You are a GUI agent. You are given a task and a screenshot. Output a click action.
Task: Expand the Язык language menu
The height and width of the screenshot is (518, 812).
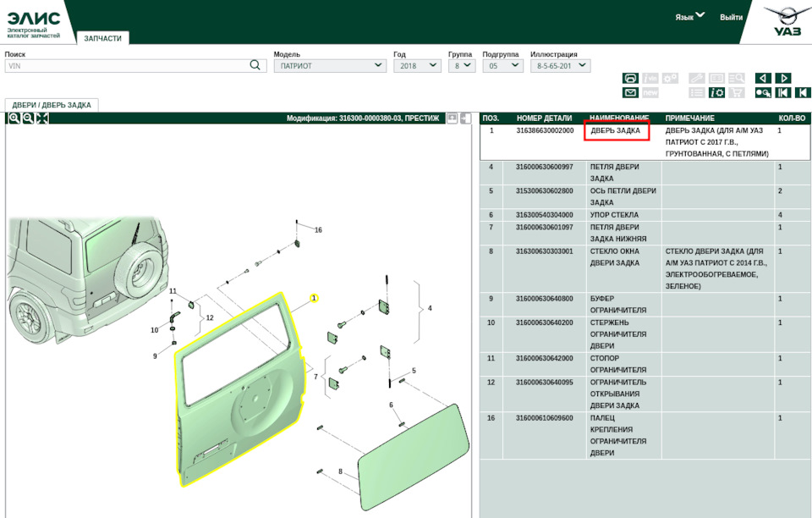690,17
